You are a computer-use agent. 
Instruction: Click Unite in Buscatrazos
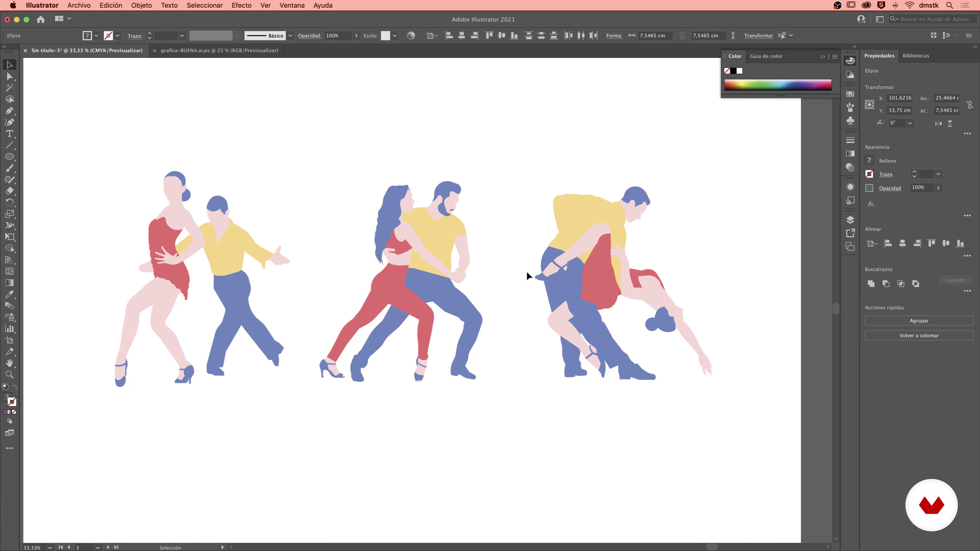(871, 284)
